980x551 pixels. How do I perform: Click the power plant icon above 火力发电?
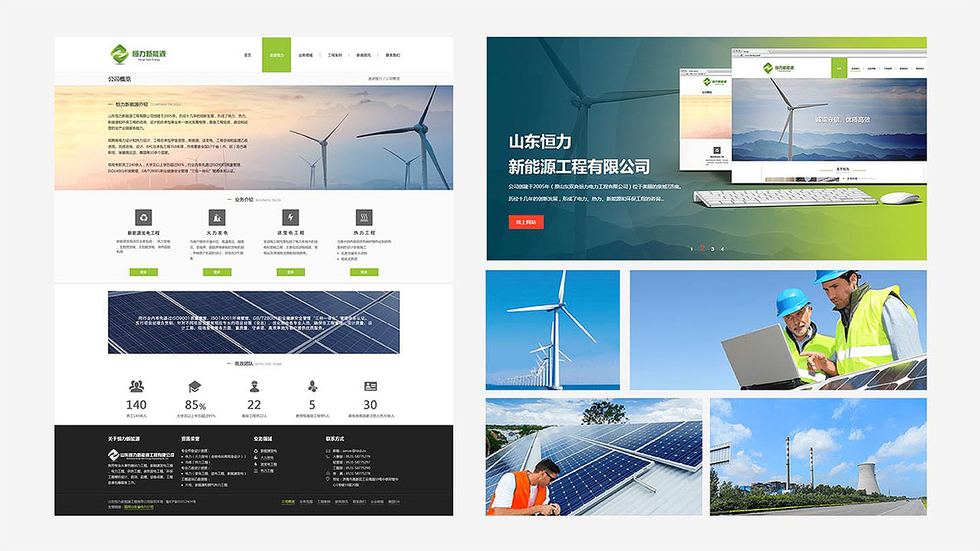217,217
